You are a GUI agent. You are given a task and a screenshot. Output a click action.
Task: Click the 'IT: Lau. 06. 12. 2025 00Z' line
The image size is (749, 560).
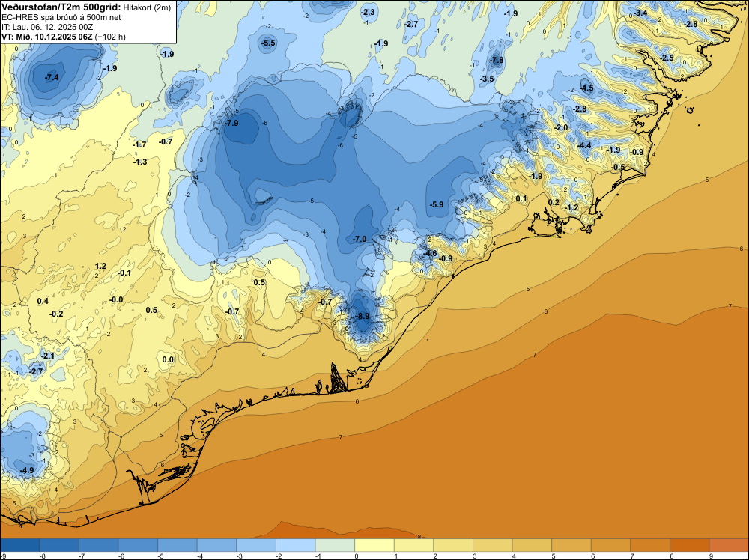47,27
